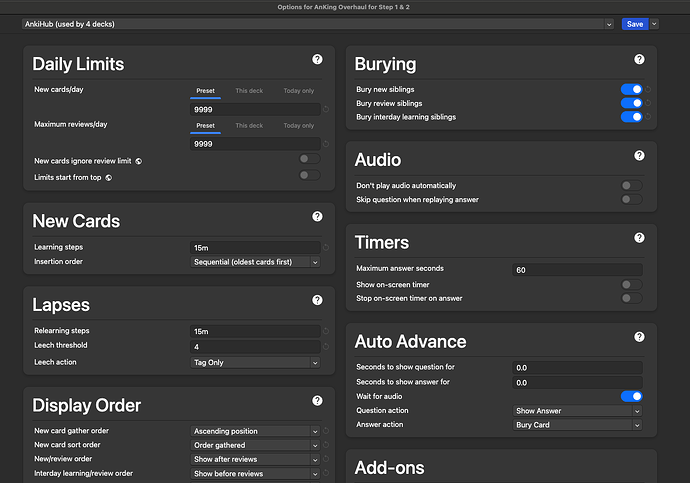The width and height of the screenshot is (690, 483).
Task: Open New/review order dropdown
Action: click(255, 459)
